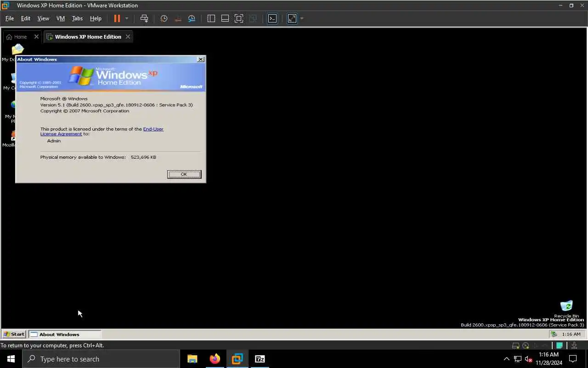The width and height of the screenshot is (588, 368).
Task: Click the stretch guest display icon
Action: pyautogui.click(x=292, y=18)
